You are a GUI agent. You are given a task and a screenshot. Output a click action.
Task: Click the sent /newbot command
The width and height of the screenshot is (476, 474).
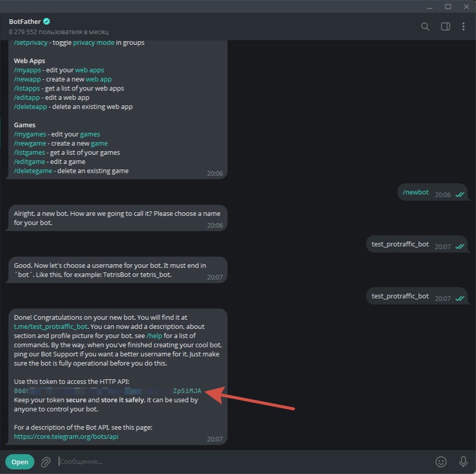(x=415, y=192)
